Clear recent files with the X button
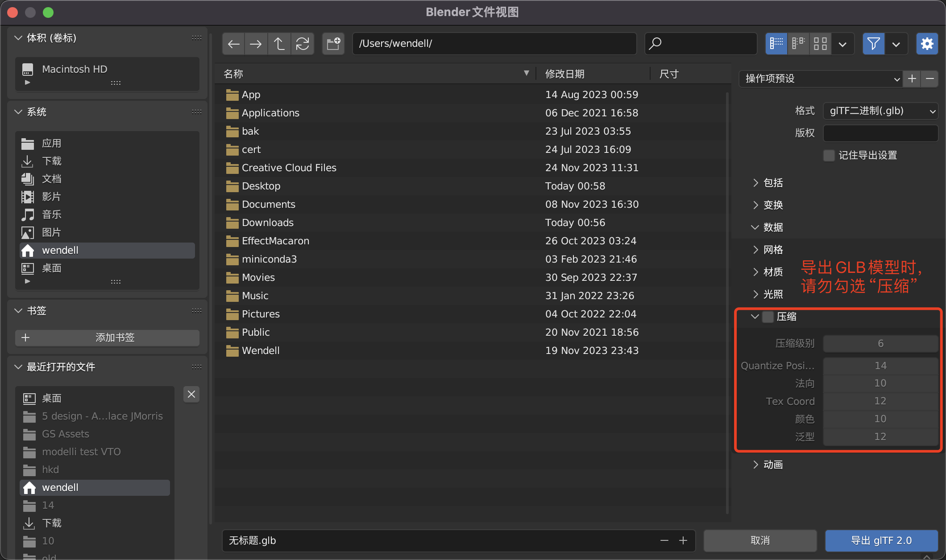This screenshot has width=946, height=560. (x=191, y=394)
